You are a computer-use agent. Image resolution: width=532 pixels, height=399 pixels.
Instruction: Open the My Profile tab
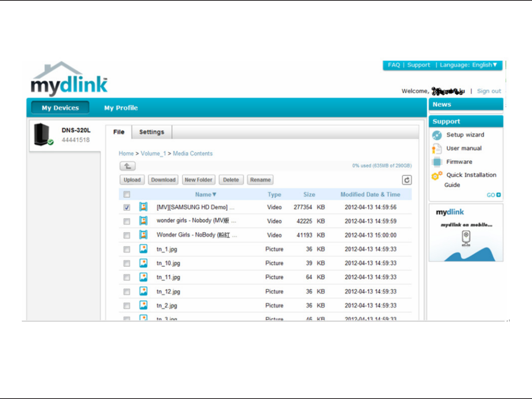click(x=121, y=108)
